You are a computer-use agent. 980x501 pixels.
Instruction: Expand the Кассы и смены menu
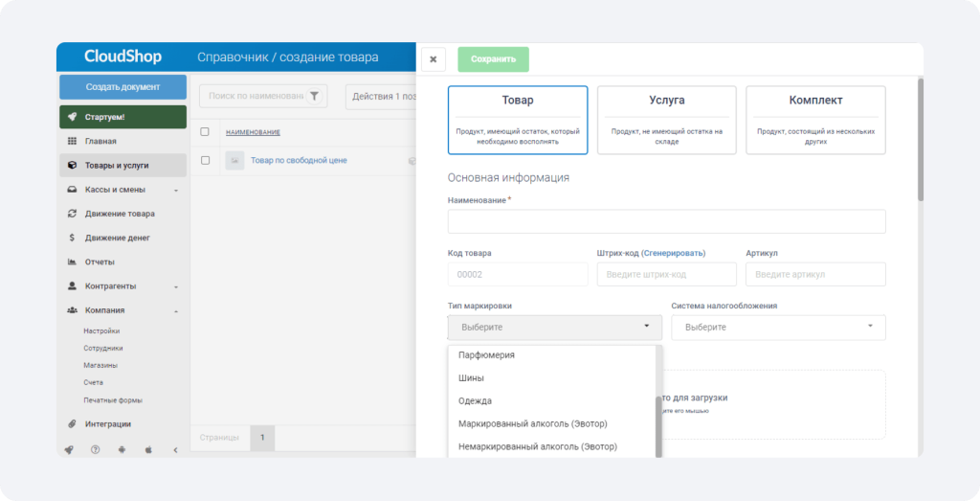point(123,190)
